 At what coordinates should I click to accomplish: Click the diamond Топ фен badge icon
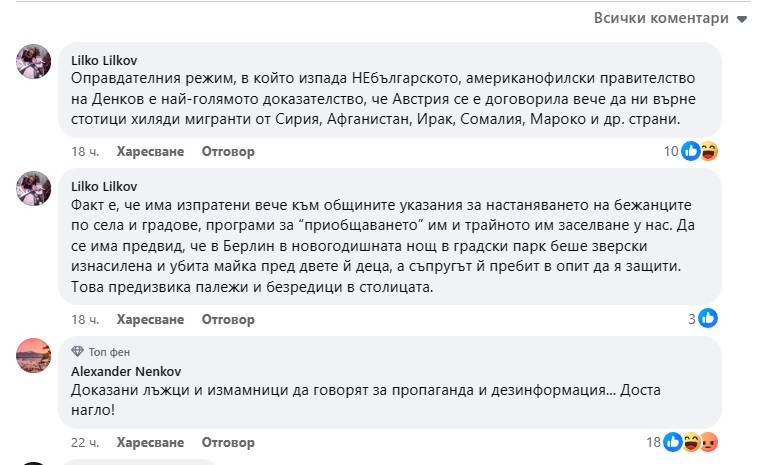point(77,352)
